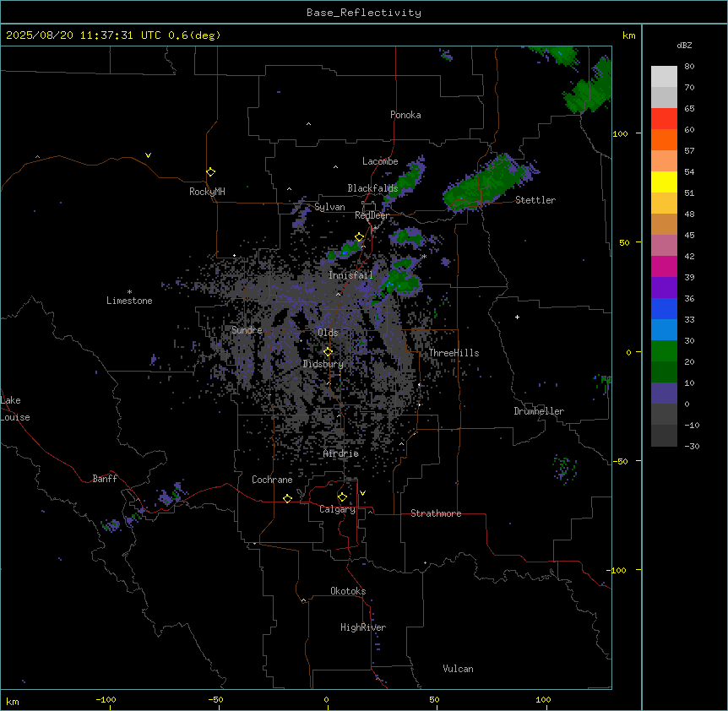Click the yellow diamond marker above RockyMH
Image resolution: width=728 pixels, height=711 pixels.
[x=211, y=172]
